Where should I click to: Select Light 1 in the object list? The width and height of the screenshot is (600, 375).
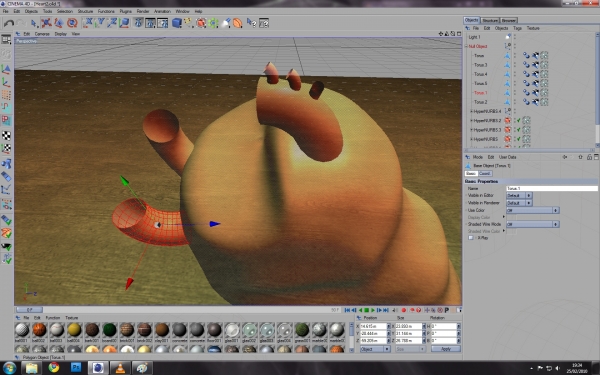pos(474,37)
